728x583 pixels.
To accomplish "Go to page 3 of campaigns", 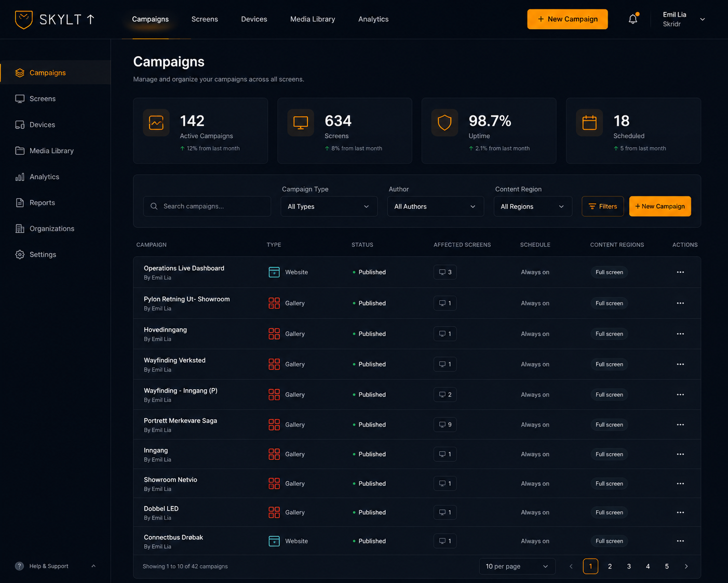I will click(629, 566).
